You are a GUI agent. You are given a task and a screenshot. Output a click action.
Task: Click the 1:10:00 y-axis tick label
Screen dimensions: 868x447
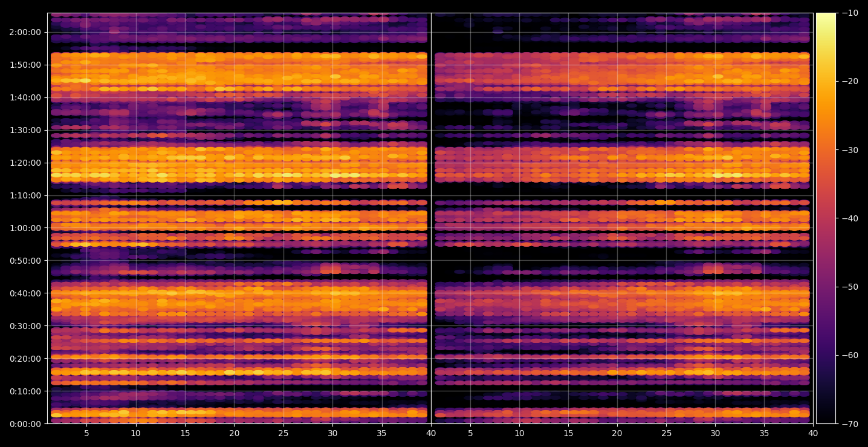24,195
